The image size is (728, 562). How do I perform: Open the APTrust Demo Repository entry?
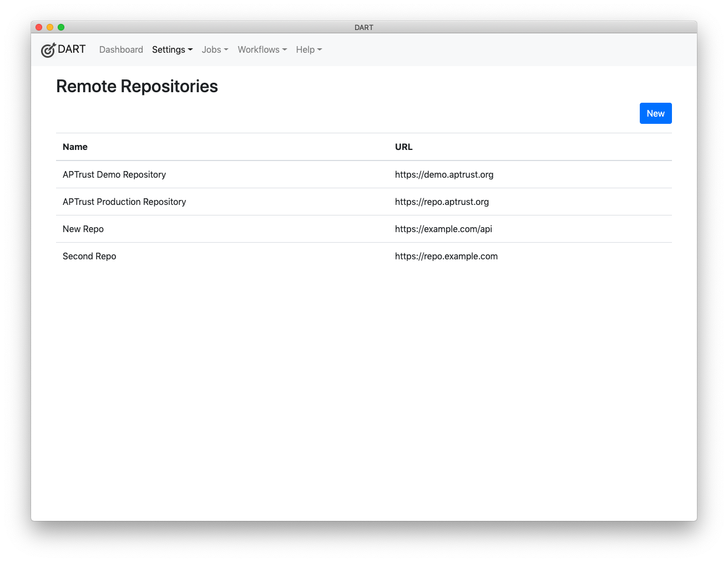114,174
